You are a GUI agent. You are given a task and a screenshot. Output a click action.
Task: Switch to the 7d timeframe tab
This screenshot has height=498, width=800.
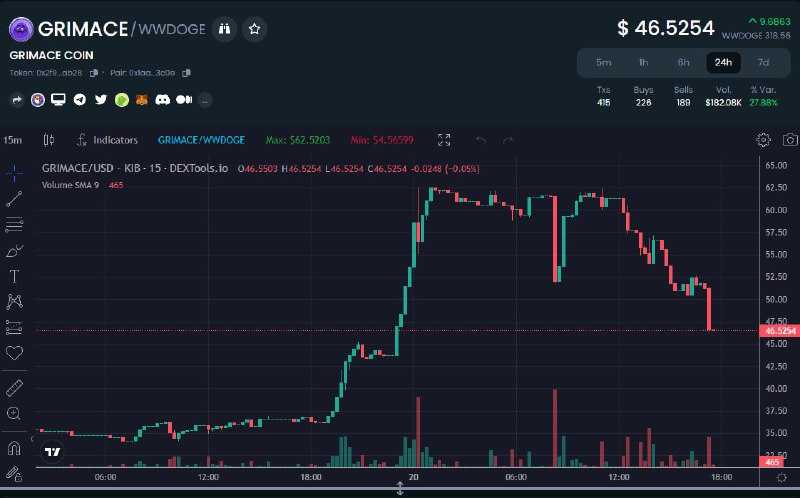coord(763,62)
